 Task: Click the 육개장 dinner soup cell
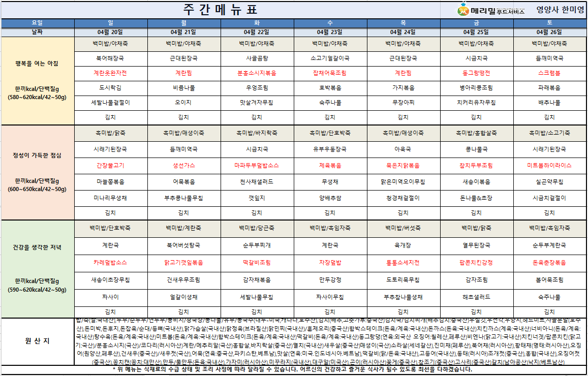[403, 245]
